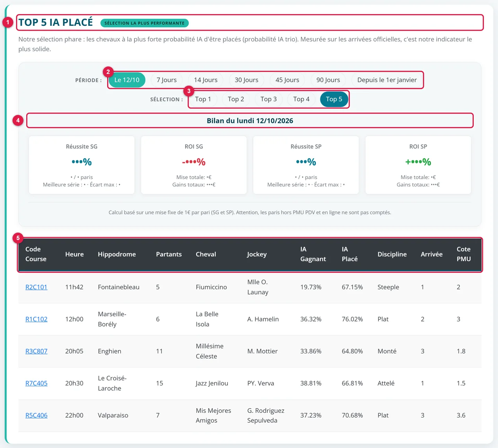498x448 pixels.
Task: Click the ROI SG stat card
Action: coord(194,165)
